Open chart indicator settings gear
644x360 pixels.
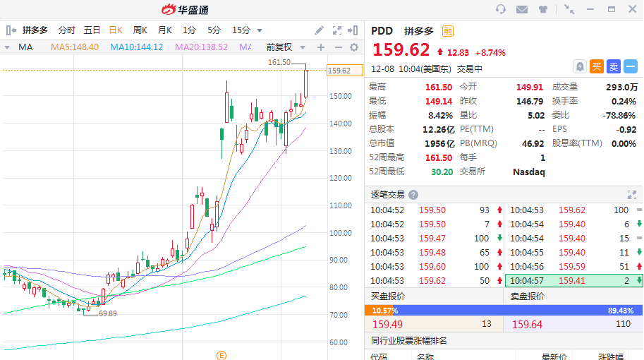click(x=354, y=48)
